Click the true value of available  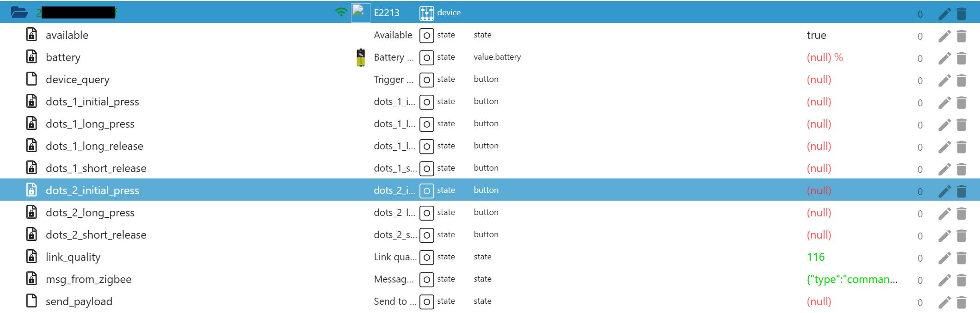click(x=816, y=35)
